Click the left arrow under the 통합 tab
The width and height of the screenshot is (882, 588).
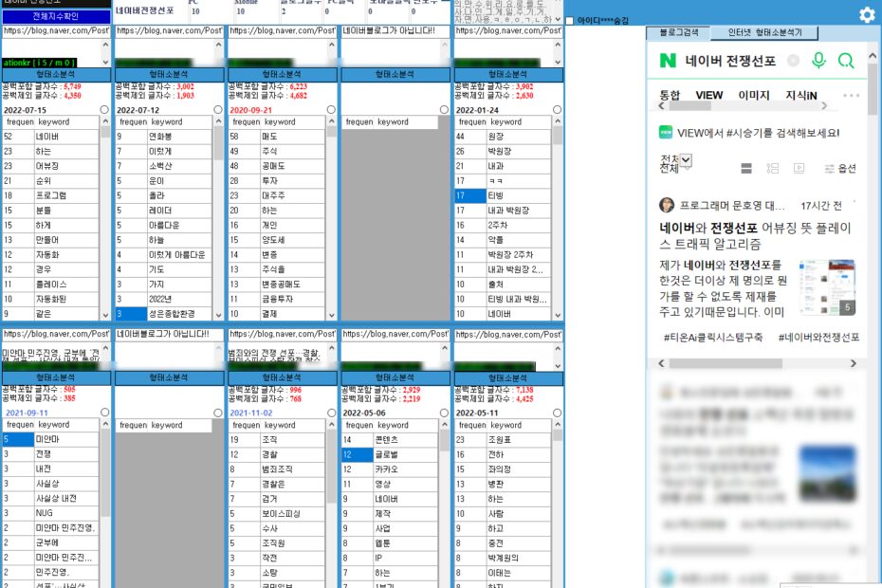coord(662,106)
